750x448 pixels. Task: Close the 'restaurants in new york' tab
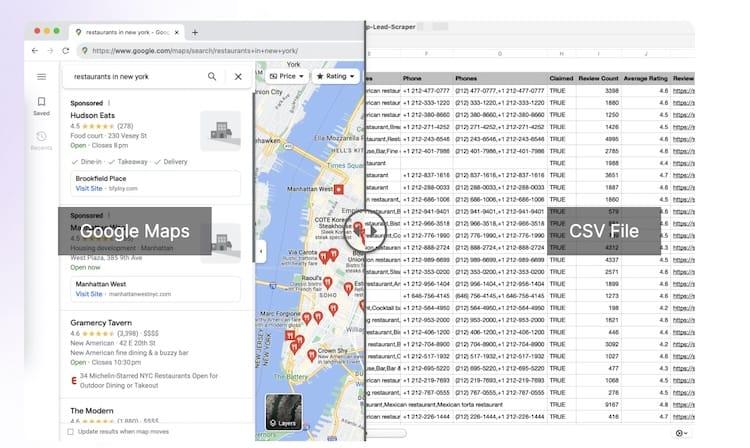[x=177, y=33]
